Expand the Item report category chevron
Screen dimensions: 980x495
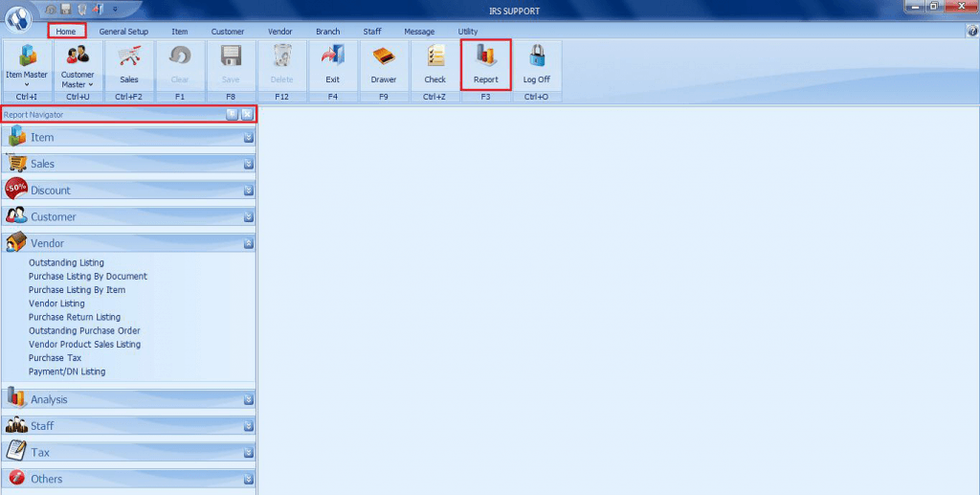coord(249,138)
